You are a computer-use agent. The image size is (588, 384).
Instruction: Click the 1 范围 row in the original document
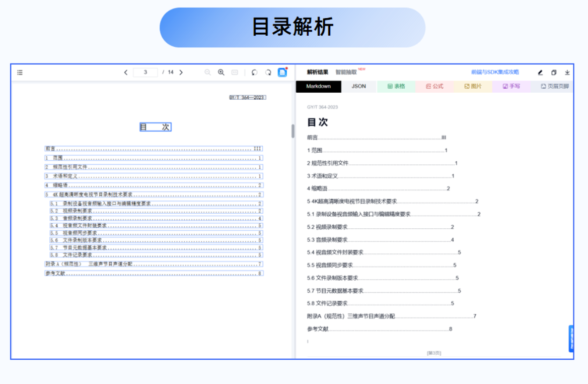click(154, 158)
